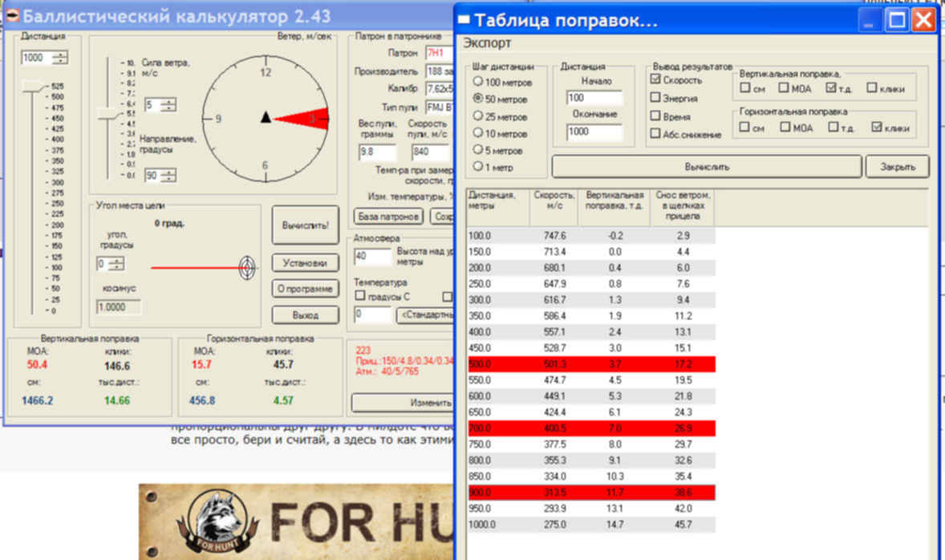Uncheck клики under Горизонтальная поправка
The width and height of the screenshot is (945, 560).
tap(876, 128)
